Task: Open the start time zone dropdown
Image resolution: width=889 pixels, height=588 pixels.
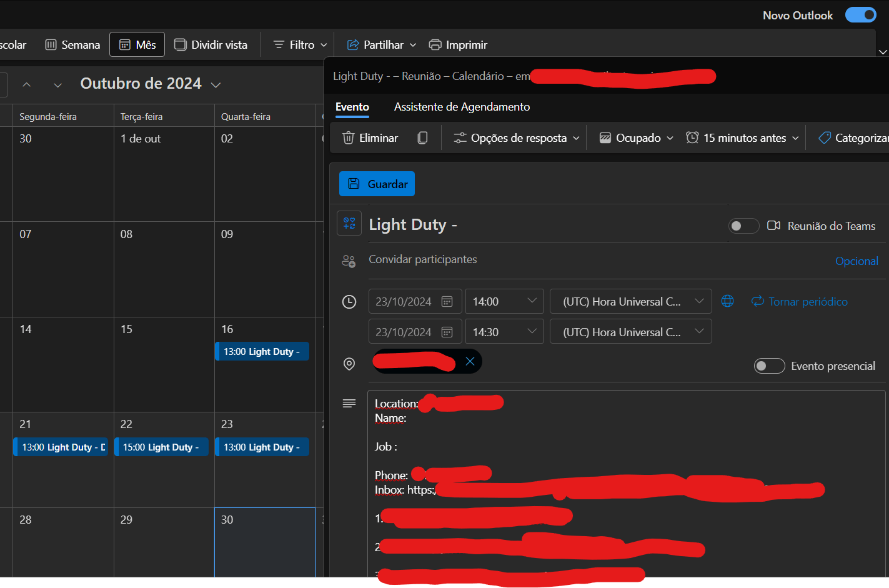Action: [630, 301]
